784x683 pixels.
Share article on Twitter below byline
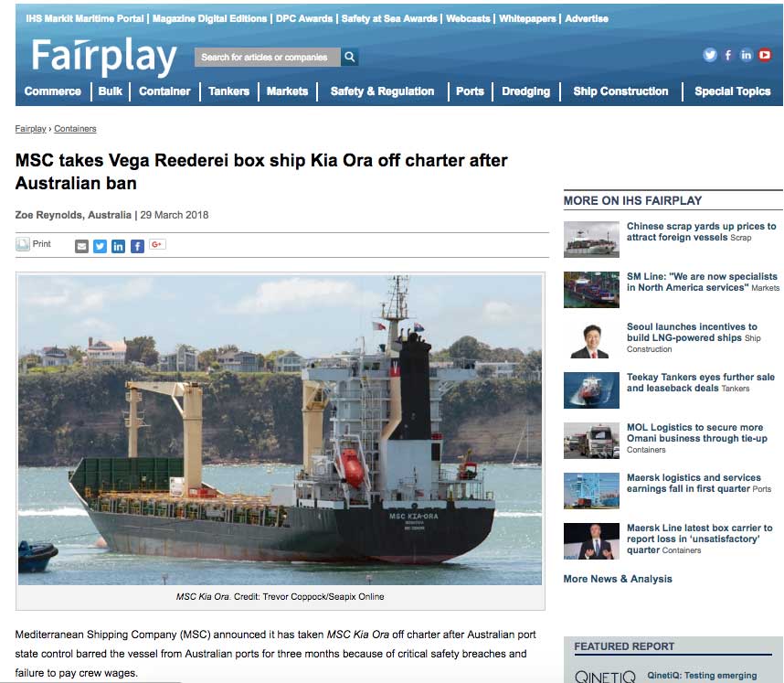tap(100, 246)
